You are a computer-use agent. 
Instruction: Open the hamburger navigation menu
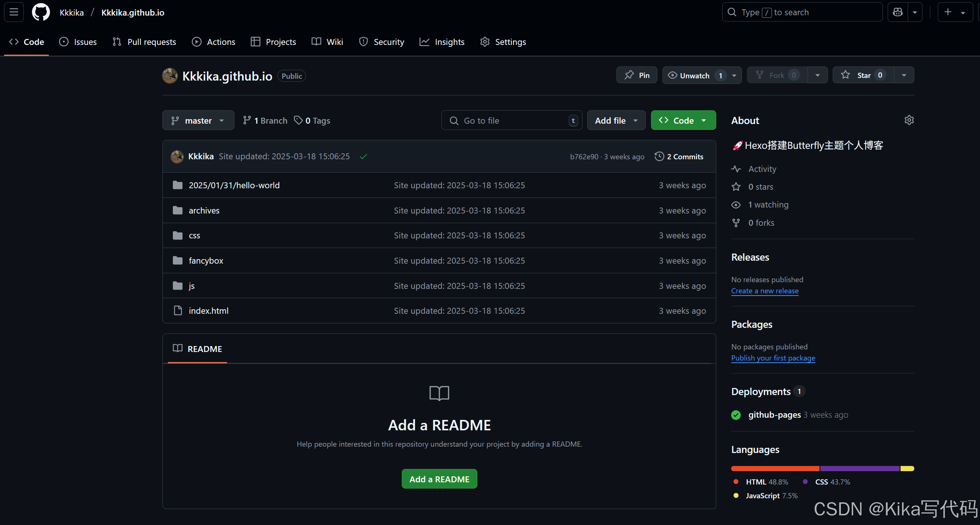14,12
